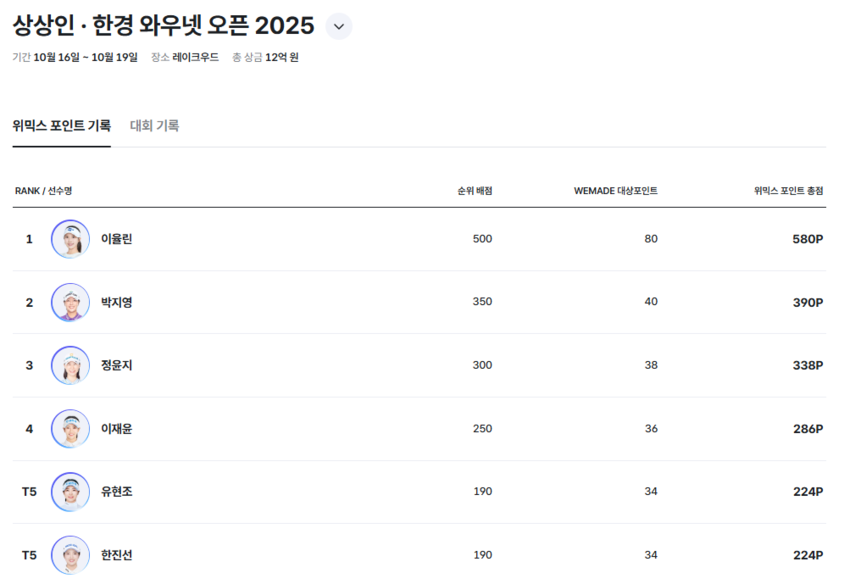Screen dimensions: 850x584
Task: Click 한진선 player avatar
Action: (x=70, y=554)
